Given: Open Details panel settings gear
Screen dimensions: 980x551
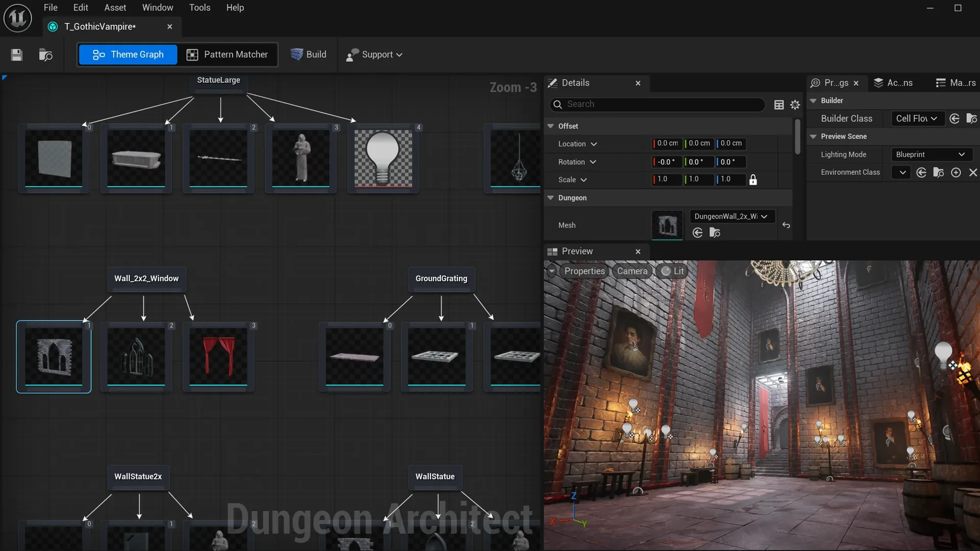Looking at the screenshot, I should [795, 105].
